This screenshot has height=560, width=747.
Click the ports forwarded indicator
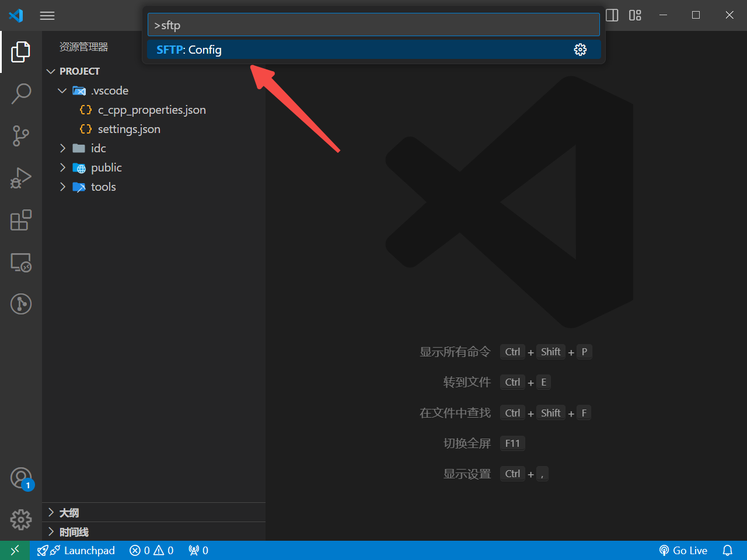(x=198, y=550)
